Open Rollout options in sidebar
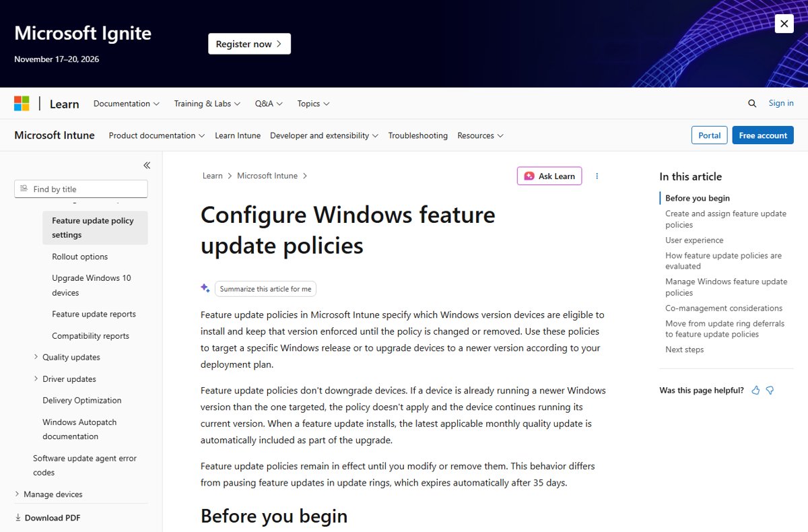 tap(80, 257)
